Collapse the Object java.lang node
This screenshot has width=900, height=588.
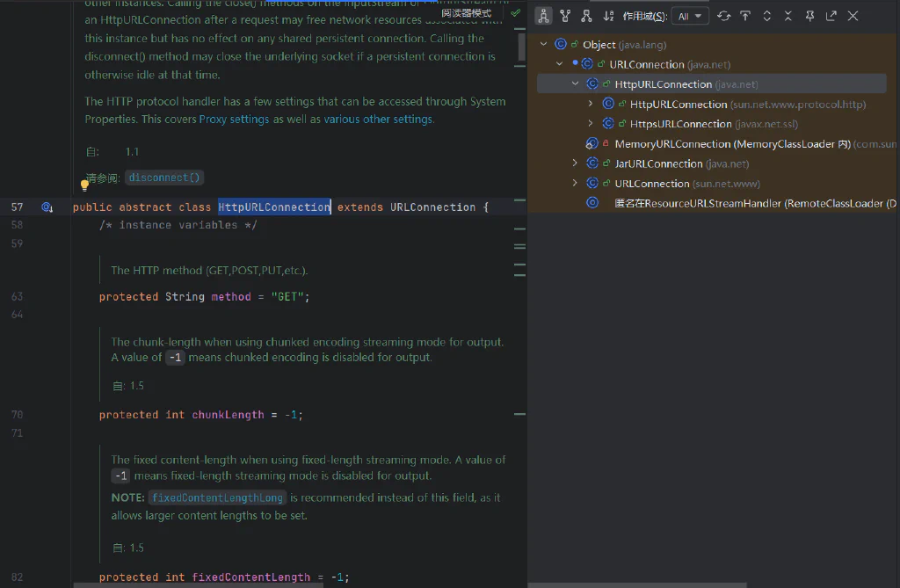click(x=543, y=44)
